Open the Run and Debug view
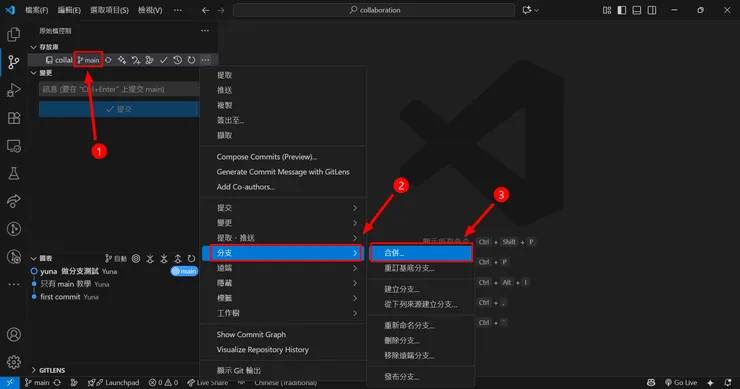 [14, 90]
